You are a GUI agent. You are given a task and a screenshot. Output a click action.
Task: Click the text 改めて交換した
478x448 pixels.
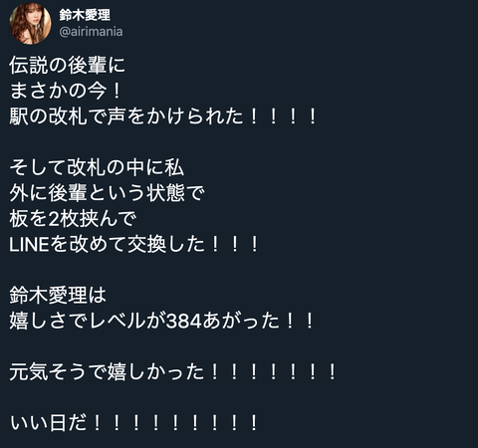[137, 245]
